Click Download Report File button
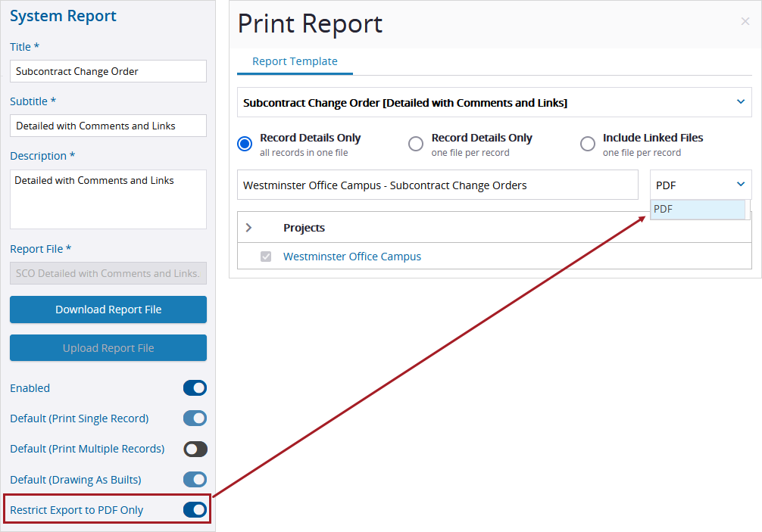Image resolution: width=762 pixels, height=532 pixels. (x=108, y=310)
